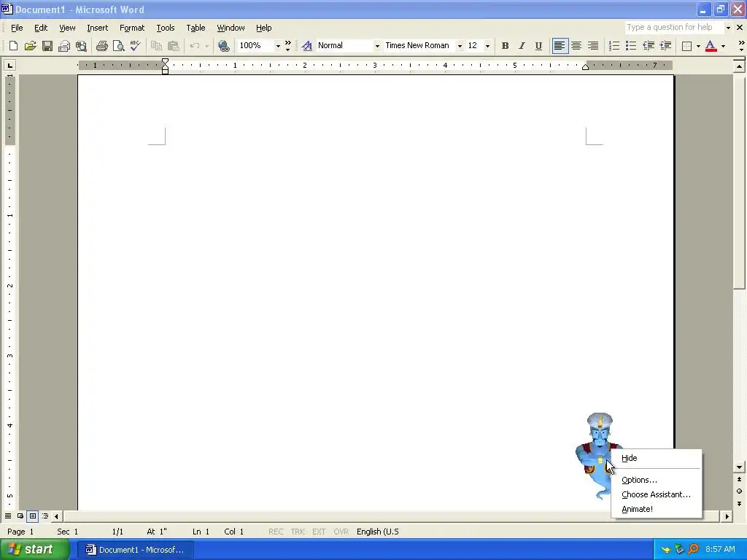Open the help question history dropdown

point(728,28)
